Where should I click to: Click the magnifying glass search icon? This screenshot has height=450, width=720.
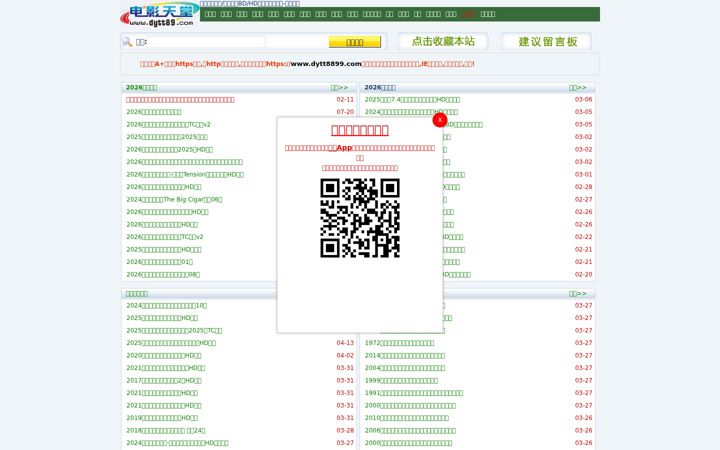point(127,42)
